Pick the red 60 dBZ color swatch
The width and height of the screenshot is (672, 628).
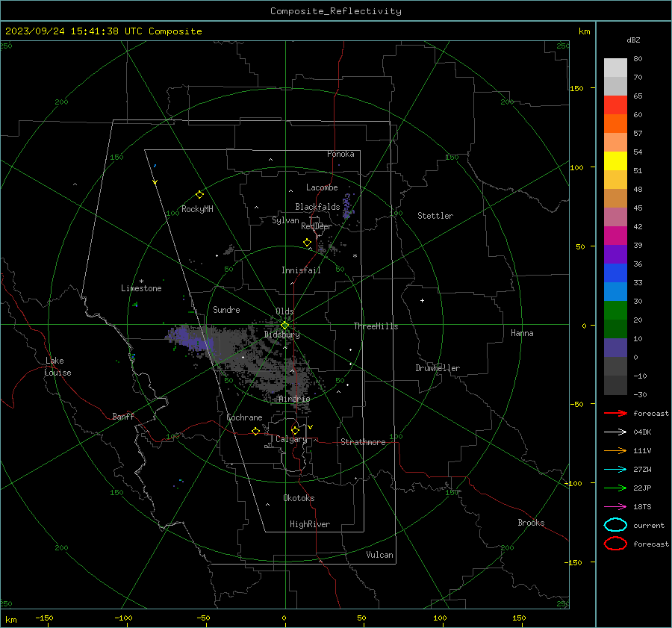point(615,105)
